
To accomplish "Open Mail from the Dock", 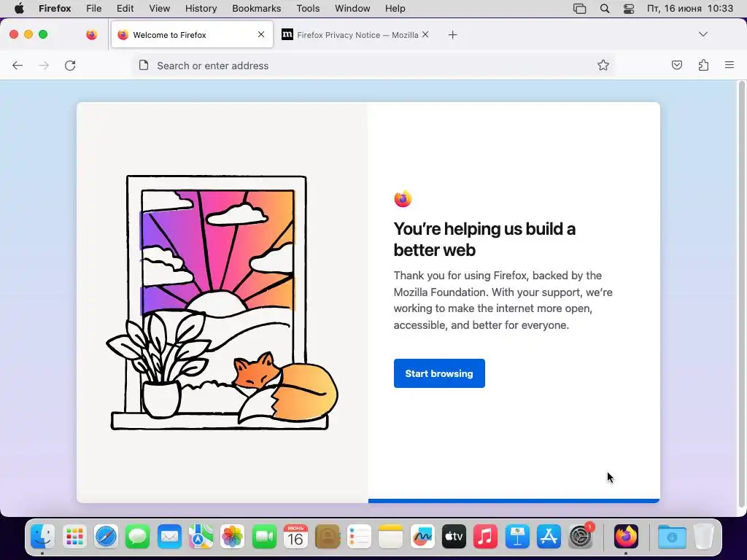I will 169,537.
